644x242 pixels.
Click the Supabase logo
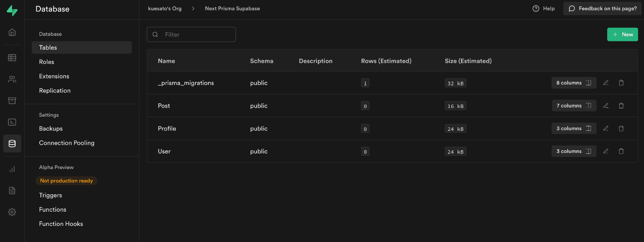[x=12, y=11]
